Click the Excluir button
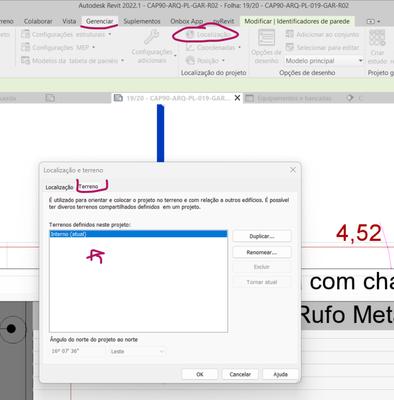 pos(262,267)
